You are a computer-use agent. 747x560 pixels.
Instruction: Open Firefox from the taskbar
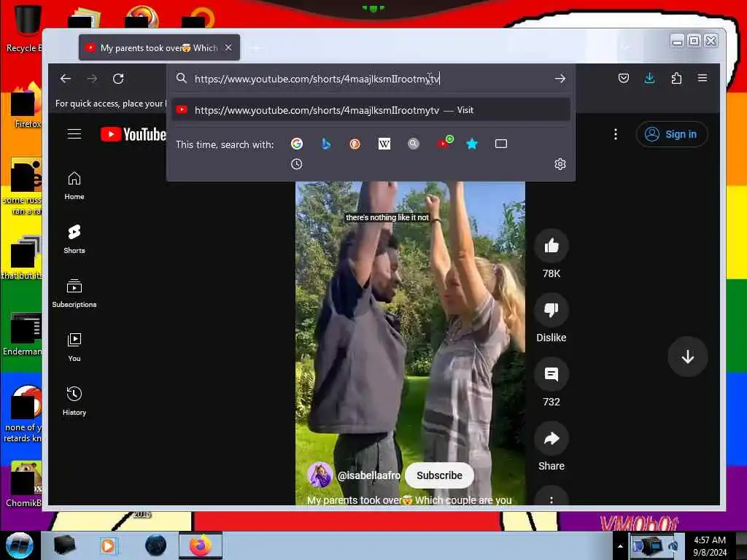coord(201,545)
